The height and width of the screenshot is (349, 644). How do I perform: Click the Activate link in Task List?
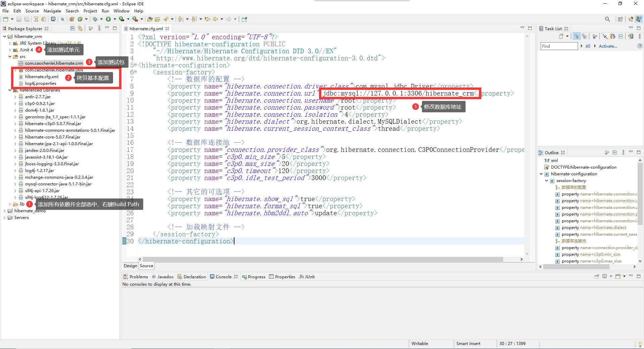click(608, 46)
